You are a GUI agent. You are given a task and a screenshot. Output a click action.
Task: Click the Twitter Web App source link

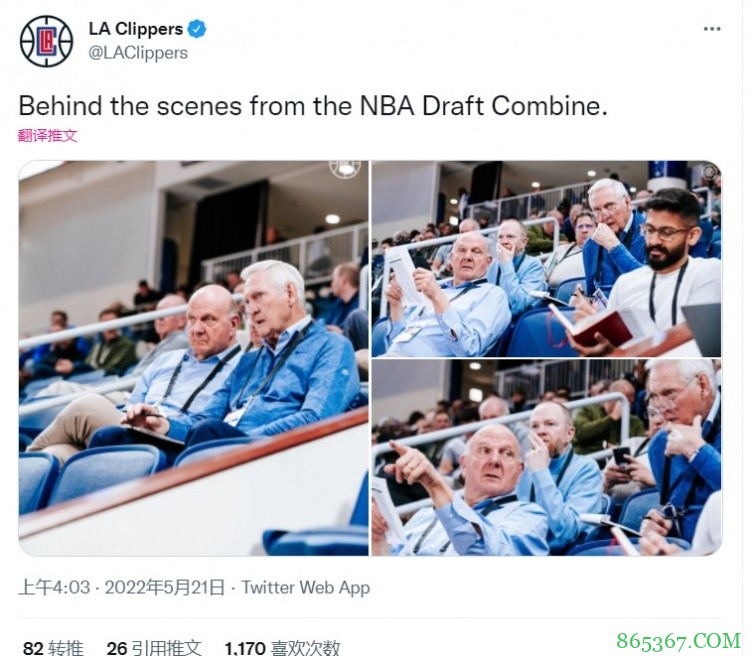[306, 587]
